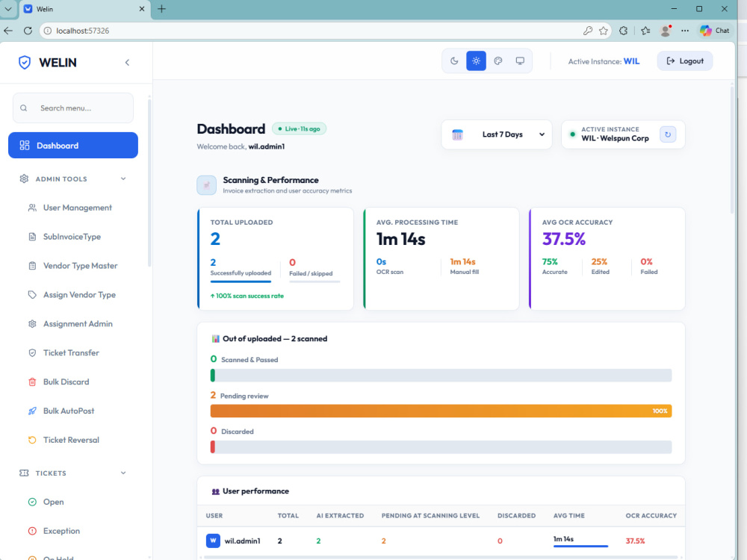Go to Bulk Discard
Image resolution: width=747 pixels, height=560 pixels.
click(66, 382)
